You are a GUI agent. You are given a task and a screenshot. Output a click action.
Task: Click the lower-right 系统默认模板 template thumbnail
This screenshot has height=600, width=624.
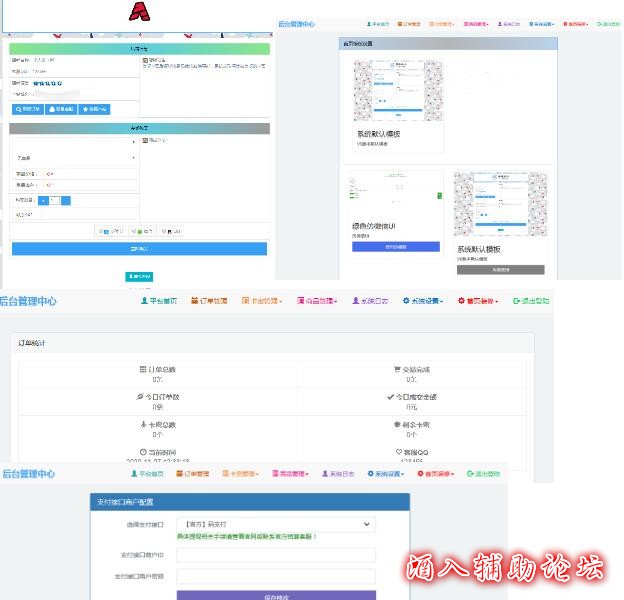coord(501,204)
